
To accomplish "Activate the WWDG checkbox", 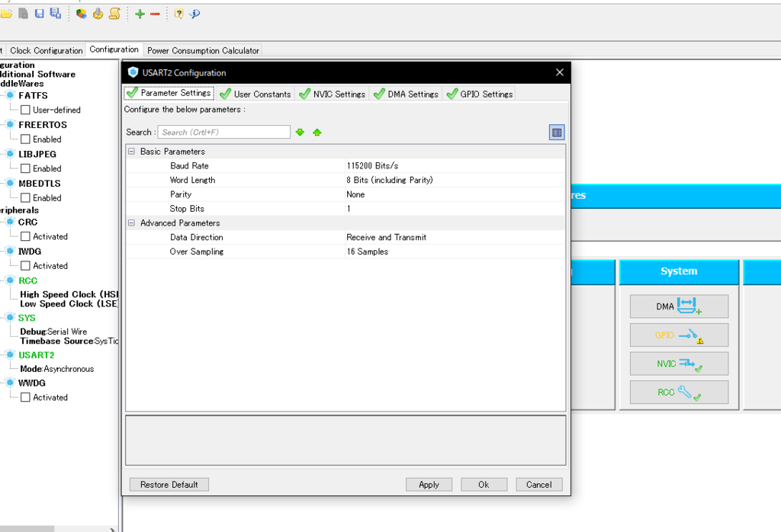I will pos(25,397).
